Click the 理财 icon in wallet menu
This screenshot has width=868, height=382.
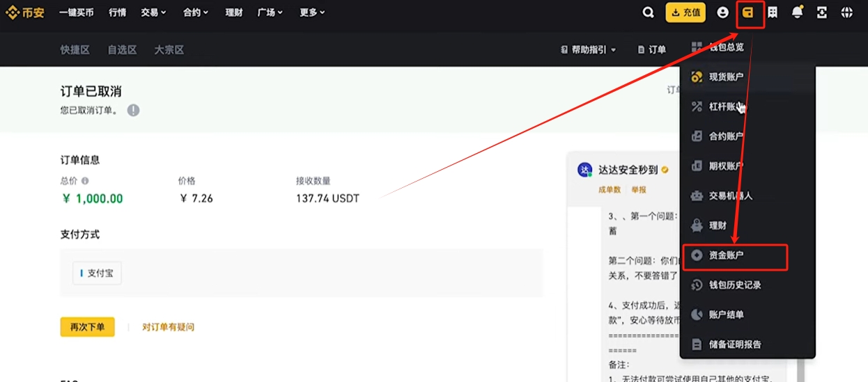[x=696, y=225]
